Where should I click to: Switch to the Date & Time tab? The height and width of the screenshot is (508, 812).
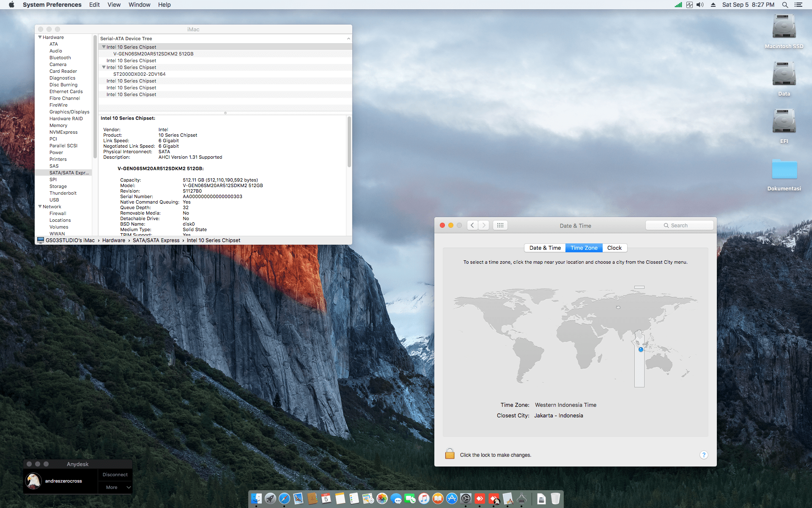545,248
